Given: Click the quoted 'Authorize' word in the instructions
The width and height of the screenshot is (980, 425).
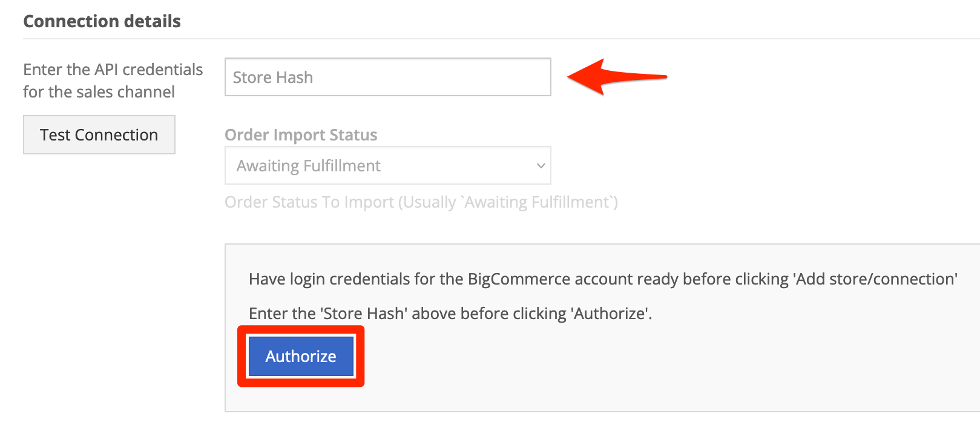Looking at the screenshot, I should coord(610,314).
